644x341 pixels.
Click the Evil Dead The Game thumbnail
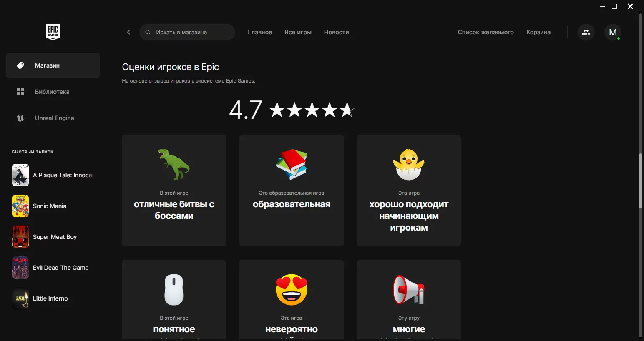[x=20, y=268]
